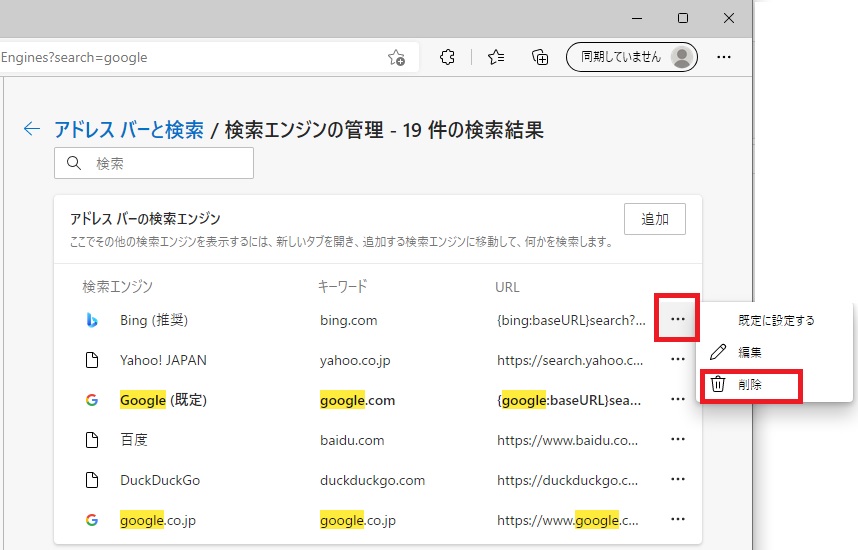Click the https://www.baidu URL cell
This screenshot has width=858, height=550.
pos(567,440)
